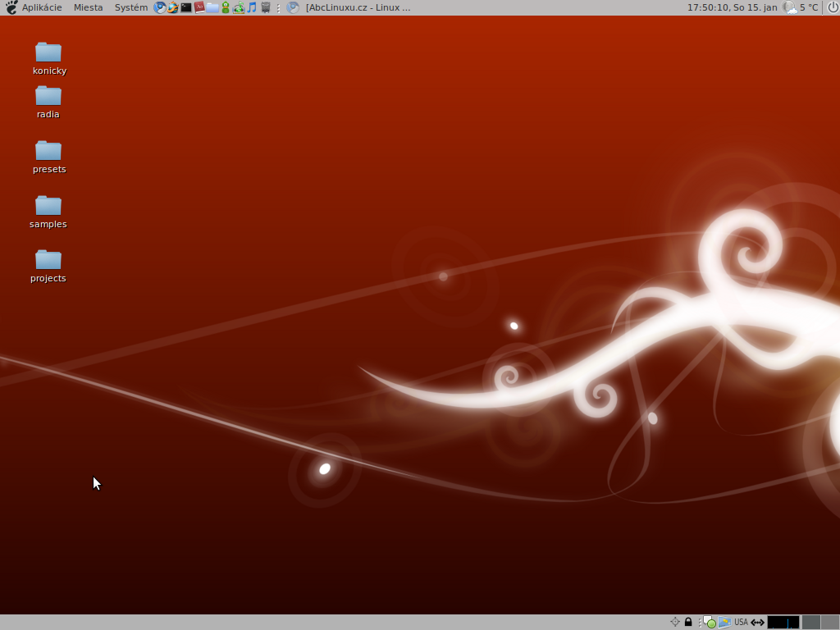Open the Aplikácie menu
840x630 pixels.
[42, 7]
